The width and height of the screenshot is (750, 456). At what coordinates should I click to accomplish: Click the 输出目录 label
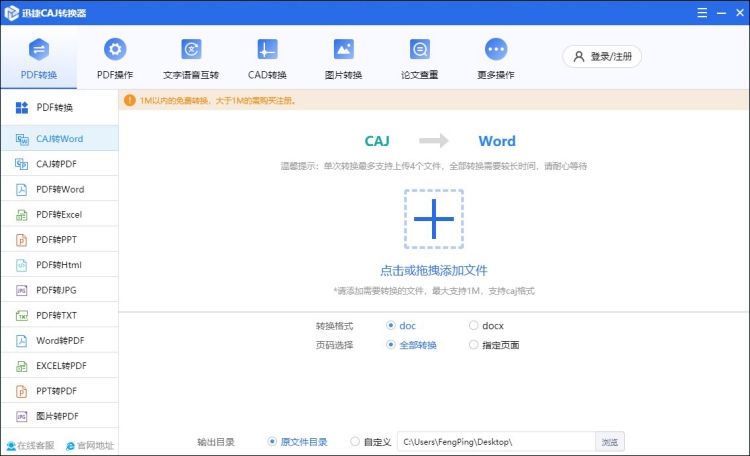pos(216,442)
